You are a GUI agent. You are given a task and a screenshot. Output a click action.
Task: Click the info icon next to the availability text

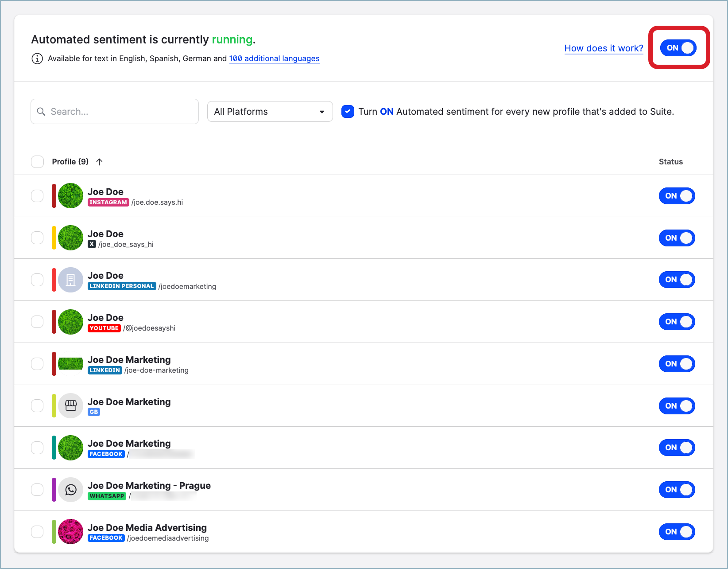(x=37, y=58)
